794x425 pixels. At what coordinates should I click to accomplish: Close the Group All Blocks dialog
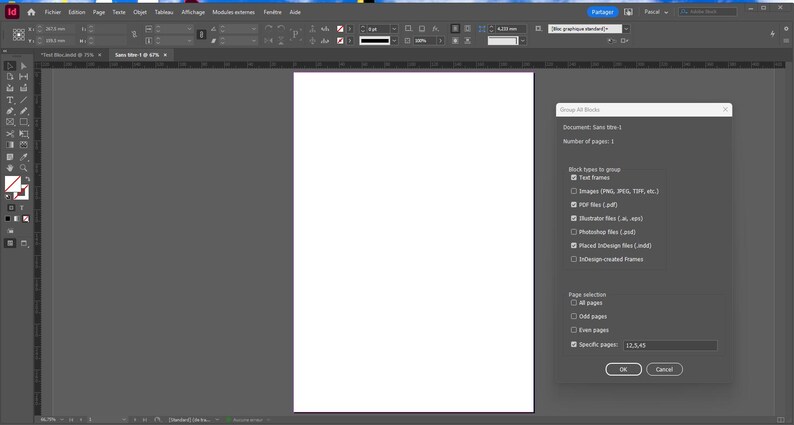[x=725, y=109]
